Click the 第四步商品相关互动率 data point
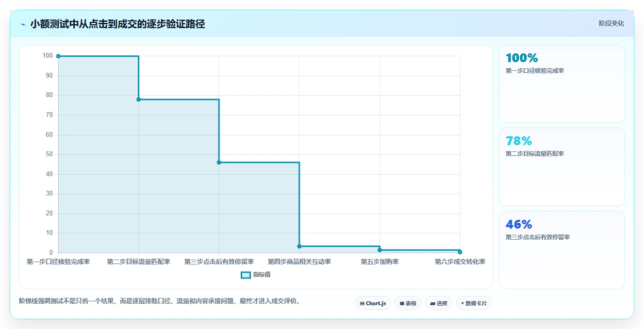644x329 pixels. click(x=299, y=247)
